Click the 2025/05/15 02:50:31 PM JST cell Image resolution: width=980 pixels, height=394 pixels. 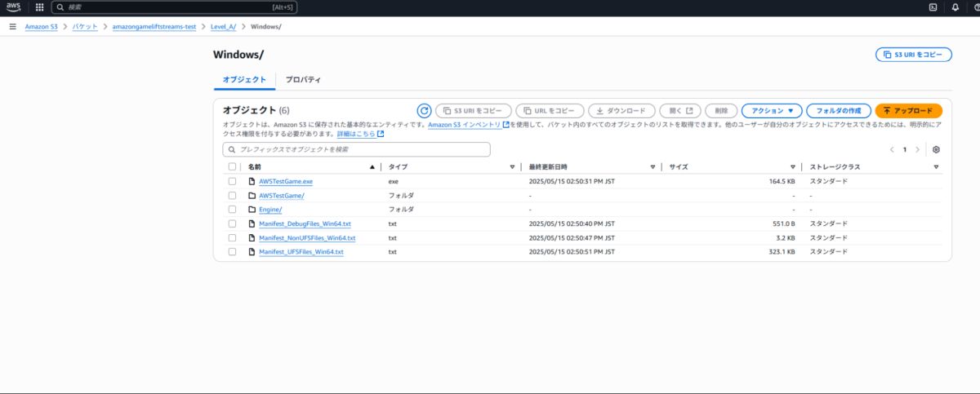click(572, 181)
